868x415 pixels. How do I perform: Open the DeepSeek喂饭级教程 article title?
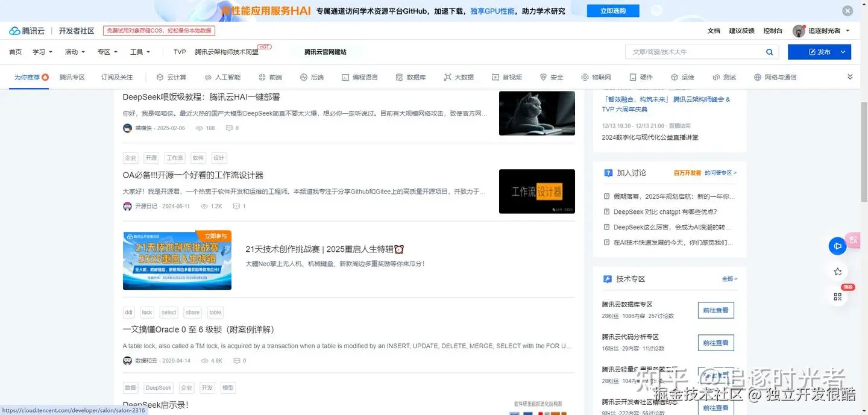click(x=201, y=97)
